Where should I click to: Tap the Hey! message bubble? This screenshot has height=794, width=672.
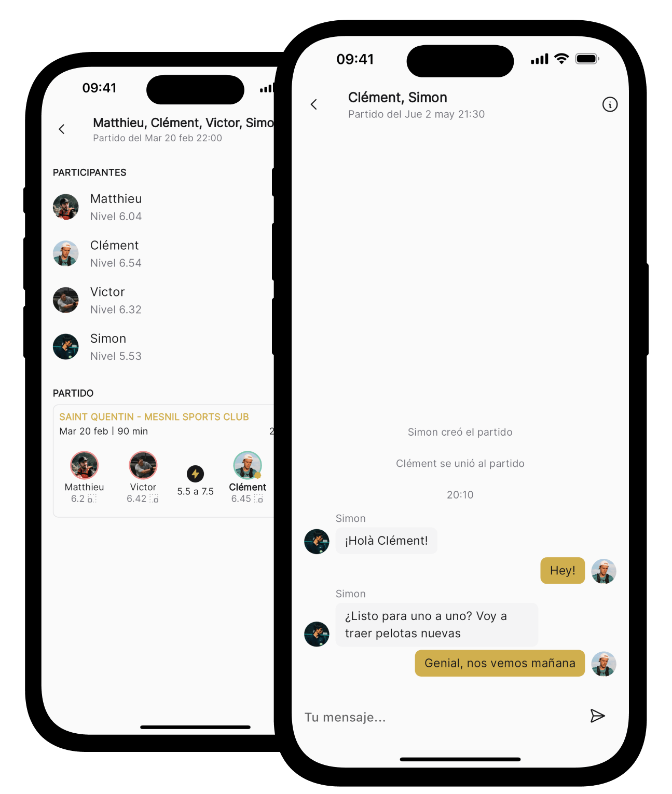[x=563, y=571]
